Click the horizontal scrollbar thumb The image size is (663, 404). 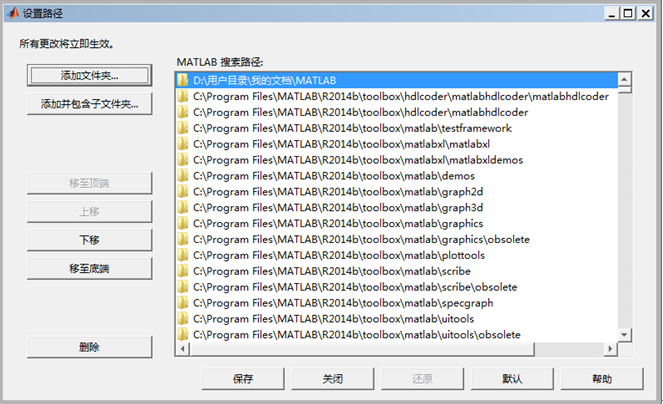coord(362,349)
